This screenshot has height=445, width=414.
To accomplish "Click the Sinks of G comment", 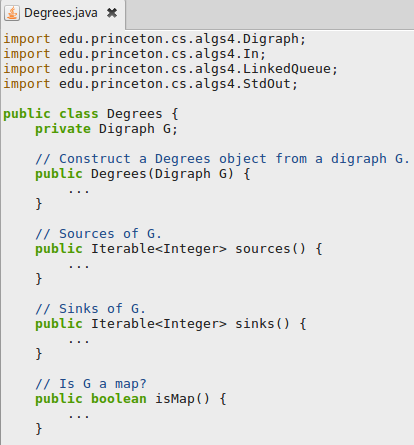I will [90, 309].
